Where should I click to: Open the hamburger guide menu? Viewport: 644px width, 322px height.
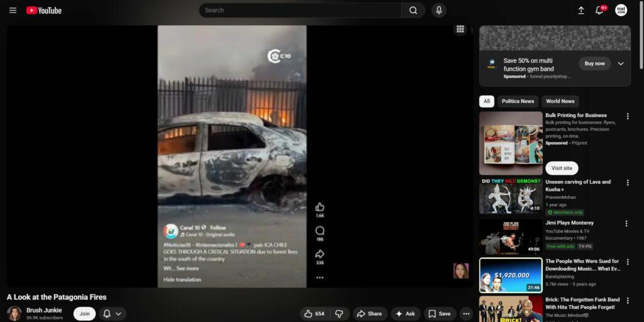point(13,10)
